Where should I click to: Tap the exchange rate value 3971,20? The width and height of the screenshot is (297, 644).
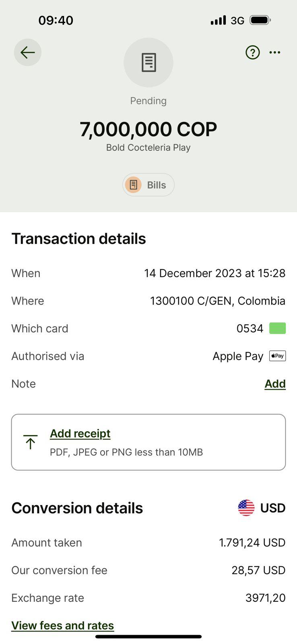pyautogui.click(x=265, y=598)
